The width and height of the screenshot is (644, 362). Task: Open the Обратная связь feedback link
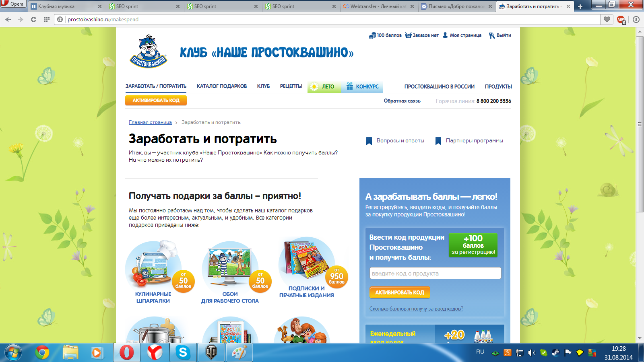[x=402, y=101]
